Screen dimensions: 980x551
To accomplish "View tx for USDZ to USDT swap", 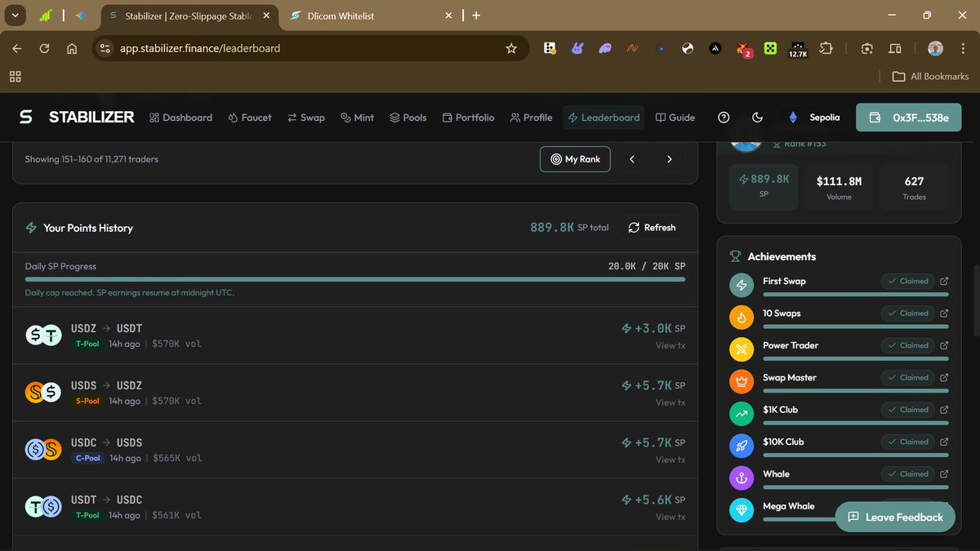I will pyautogui.click(x=670, y=345).
